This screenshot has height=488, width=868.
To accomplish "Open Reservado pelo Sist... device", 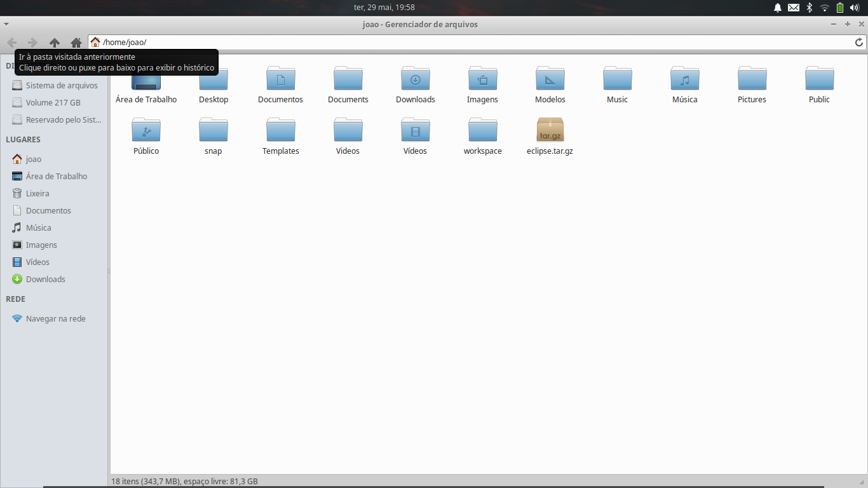I will [x=55, y=119].
